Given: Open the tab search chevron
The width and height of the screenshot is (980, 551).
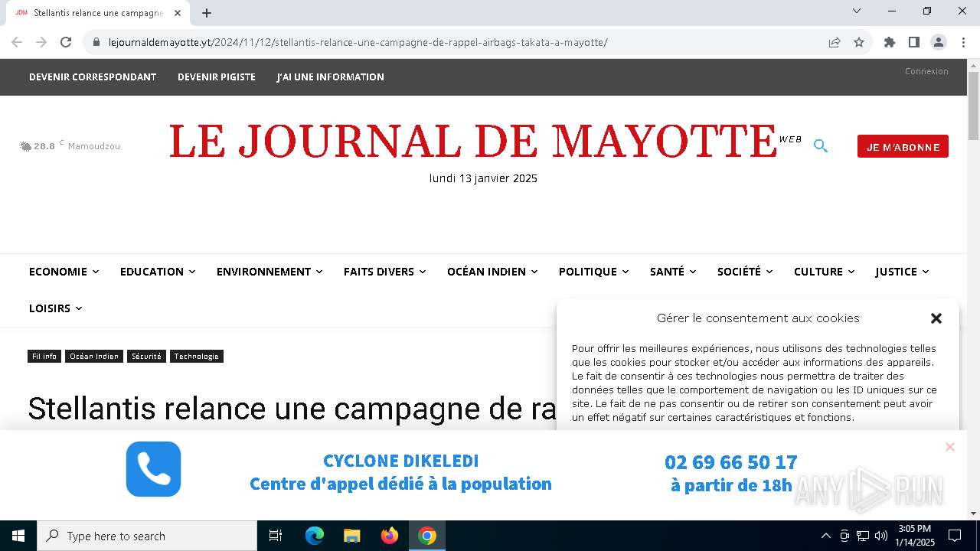Looking at the screenshot, I should click(857, 11).
